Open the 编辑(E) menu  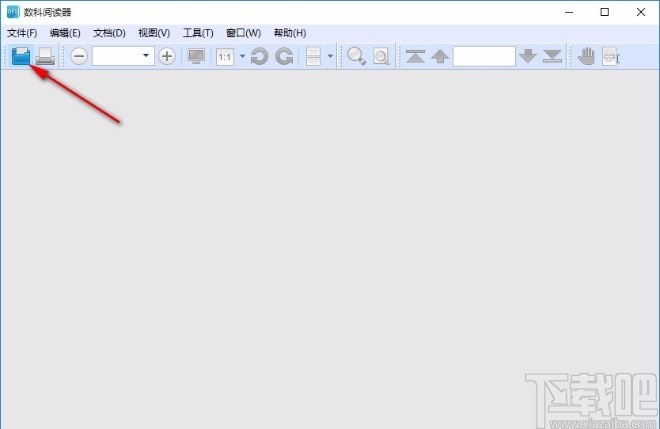(x=65, y=33)
